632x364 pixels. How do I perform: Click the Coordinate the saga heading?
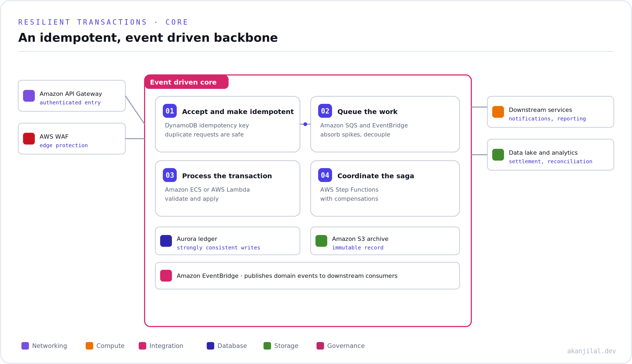pos(376,176)
